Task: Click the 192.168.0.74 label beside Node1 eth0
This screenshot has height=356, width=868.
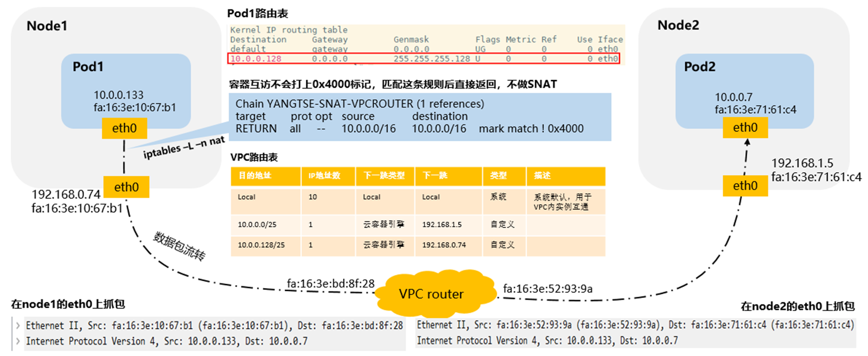Action: click(66, 194)
